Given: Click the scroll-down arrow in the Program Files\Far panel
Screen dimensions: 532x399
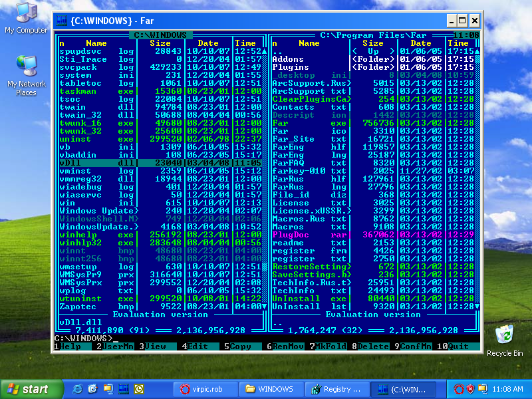Looking at the screenshot, I should point(477,307).
